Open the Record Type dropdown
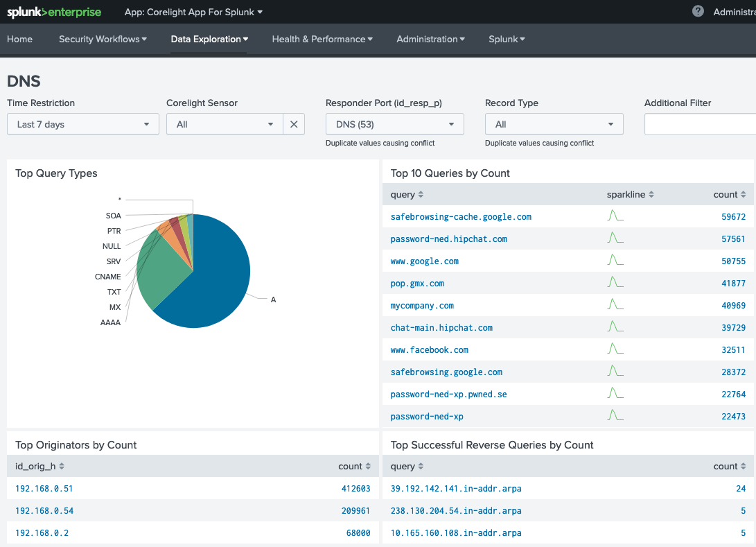 pyautogui.click(x=553, y=123)
